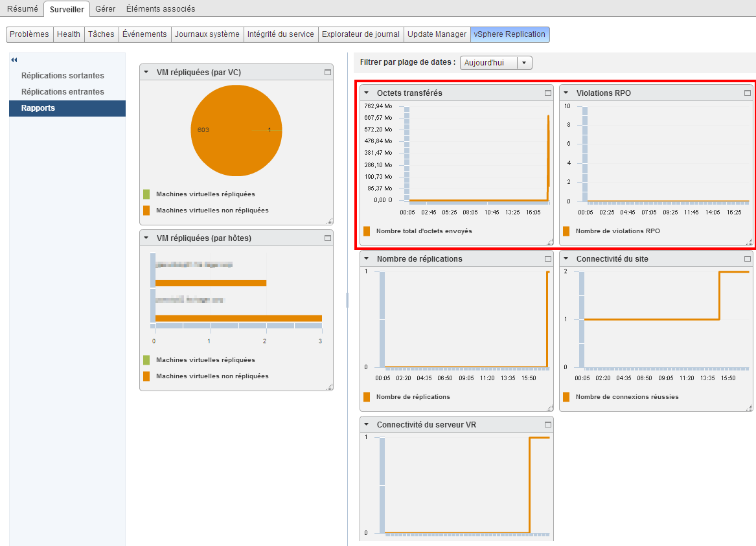Maximize the Connectivité du serveur VR panel
Viewport: 756px width, 546px height.
[x=548, y=425]
